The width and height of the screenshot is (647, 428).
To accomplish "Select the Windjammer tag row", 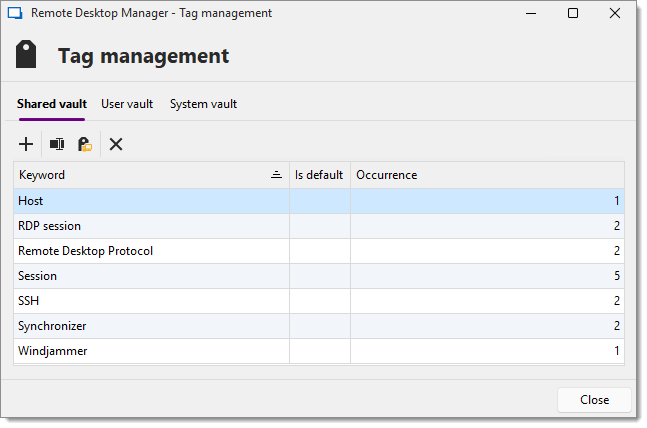I will point(319,351).
